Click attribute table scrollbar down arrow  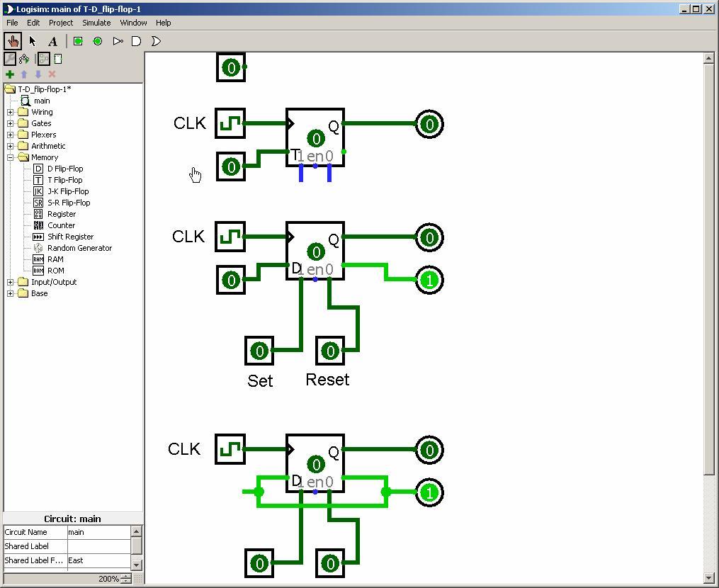click(x=136, y=565)
